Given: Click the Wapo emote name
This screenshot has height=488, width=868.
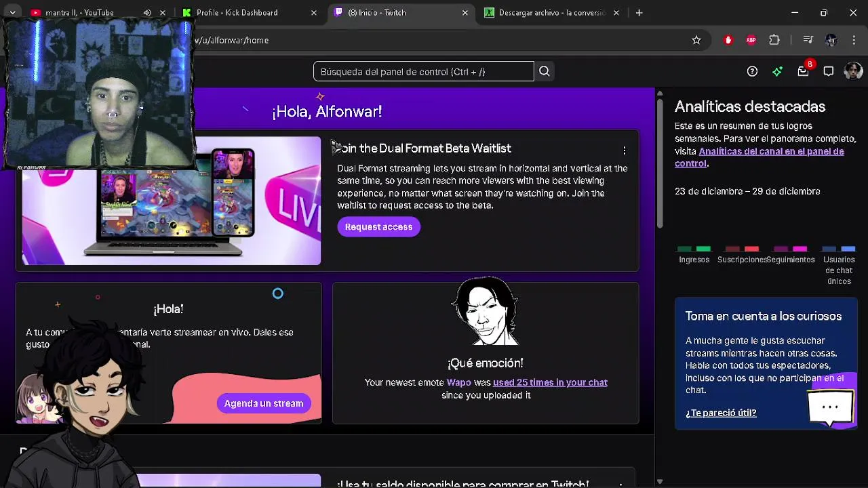Looking at the screenshot, I should coord(458,382).
